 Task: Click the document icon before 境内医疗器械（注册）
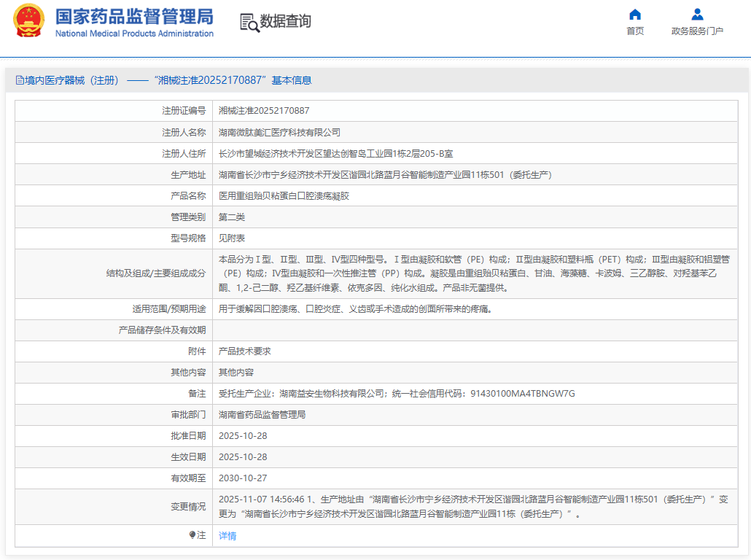[x=20, y=79]
